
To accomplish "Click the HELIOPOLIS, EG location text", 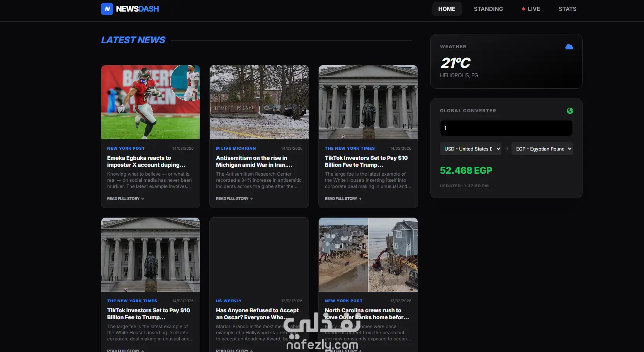I will click(x=459, y=76).
